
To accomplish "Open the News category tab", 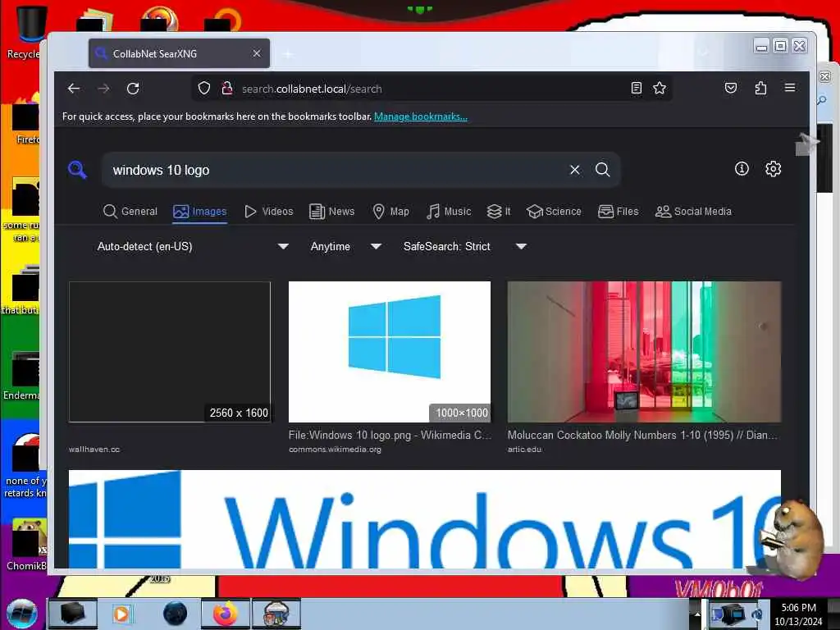I will coord(331,212).
